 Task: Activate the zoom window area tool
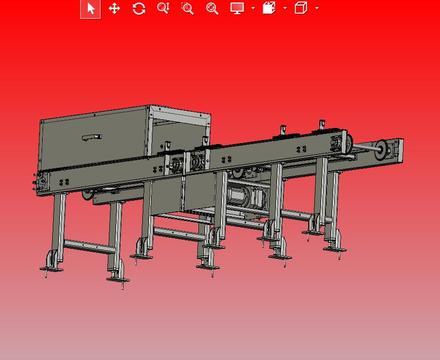(187, 8)
